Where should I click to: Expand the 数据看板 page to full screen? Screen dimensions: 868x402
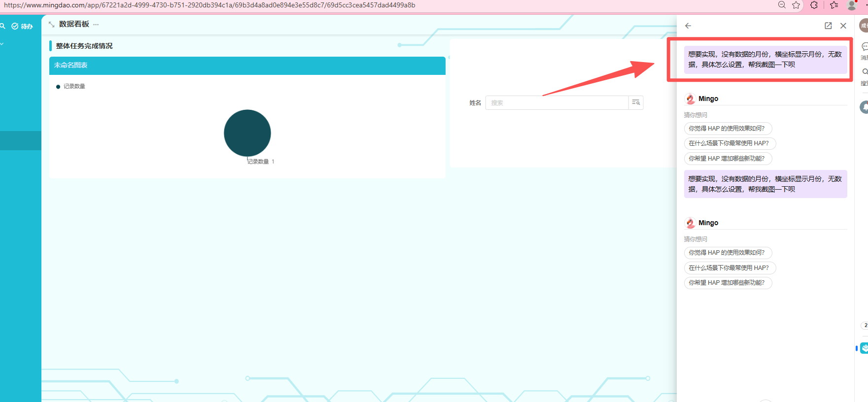tap(52, 24)
